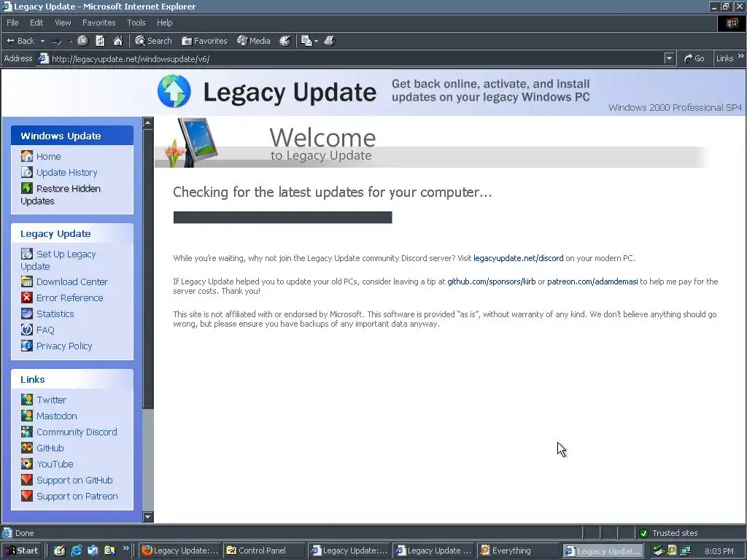Click the Mastodon link icon
The height and width of the screenshot is (560, 747).
[27, 416]
